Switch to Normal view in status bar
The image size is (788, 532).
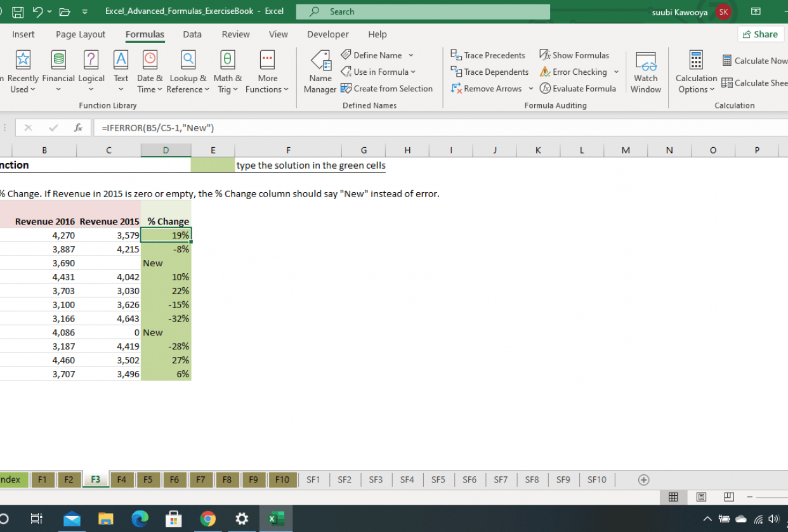point(673,497)
